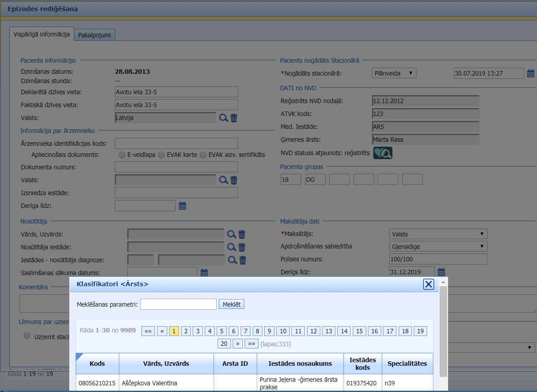The height and width of the screenshot is (392, 537).
Task: Switch to the Pakalpojumi tab
Action: (x=94, y=35)
